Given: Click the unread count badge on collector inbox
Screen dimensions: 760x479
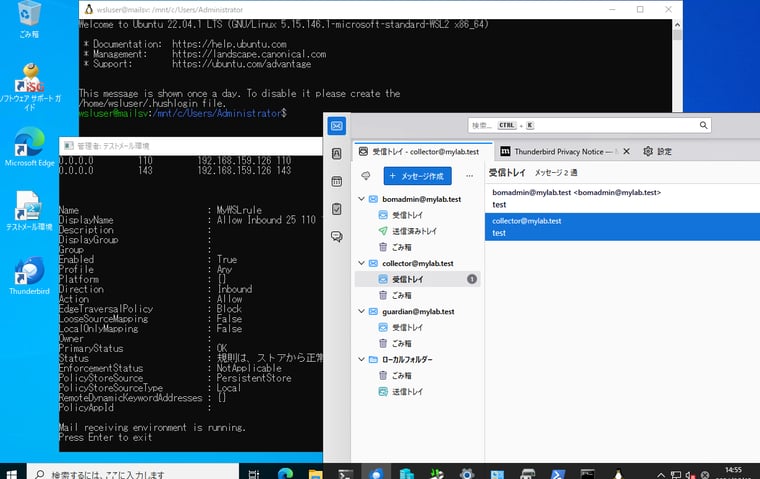Looking at the screenshot, I should [x=472, y=279].
